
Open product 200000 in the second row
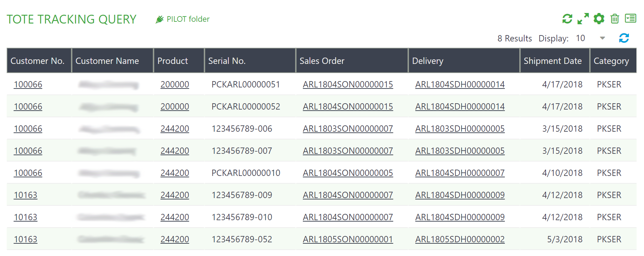pos(175,106)
